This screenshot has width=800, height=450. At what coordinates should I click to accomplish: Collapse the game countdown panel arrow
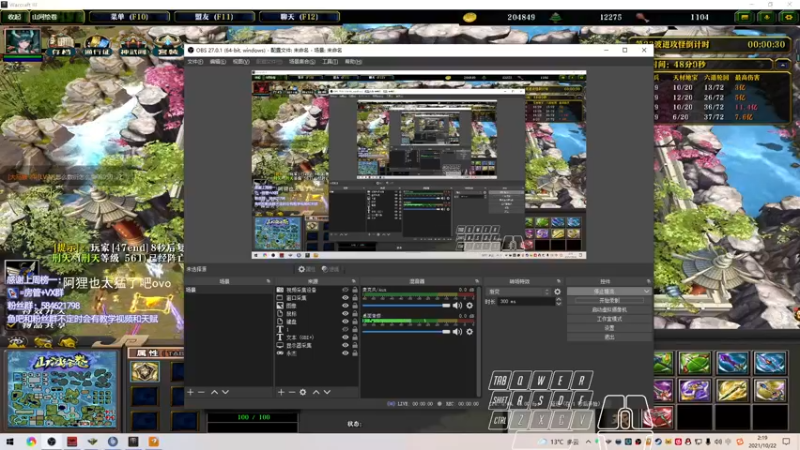tap(783, 65)
